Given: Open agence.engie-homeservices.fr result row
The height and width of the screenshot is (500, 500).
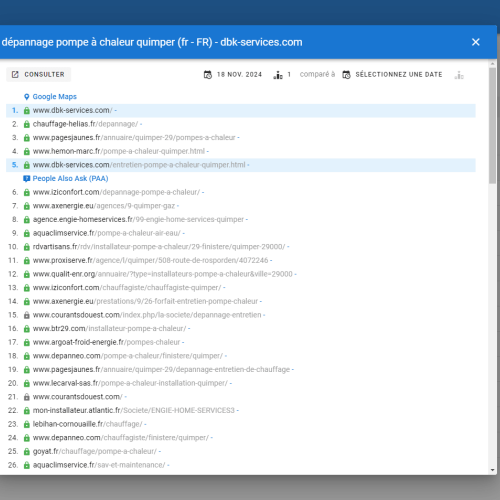Looking at the screenshot, I should (x=138, y=219).
